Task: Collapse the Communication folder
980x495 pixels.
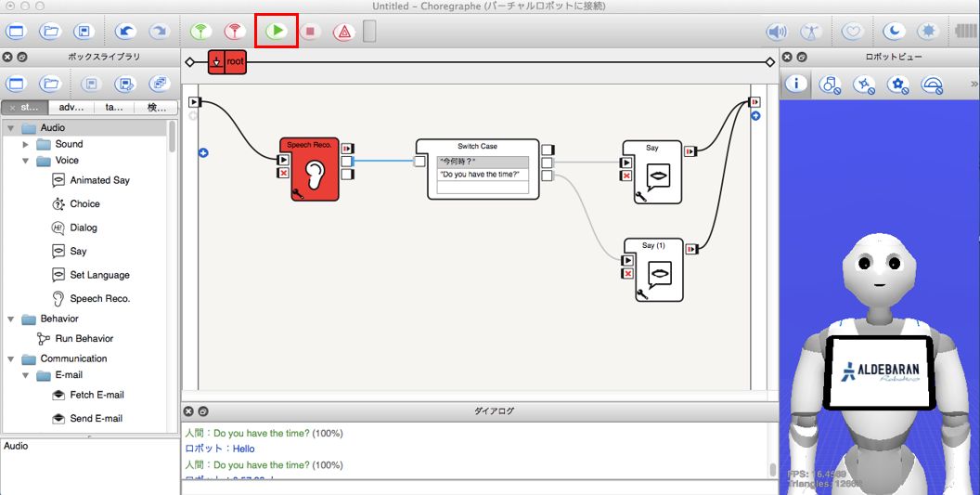Action: 10,358
